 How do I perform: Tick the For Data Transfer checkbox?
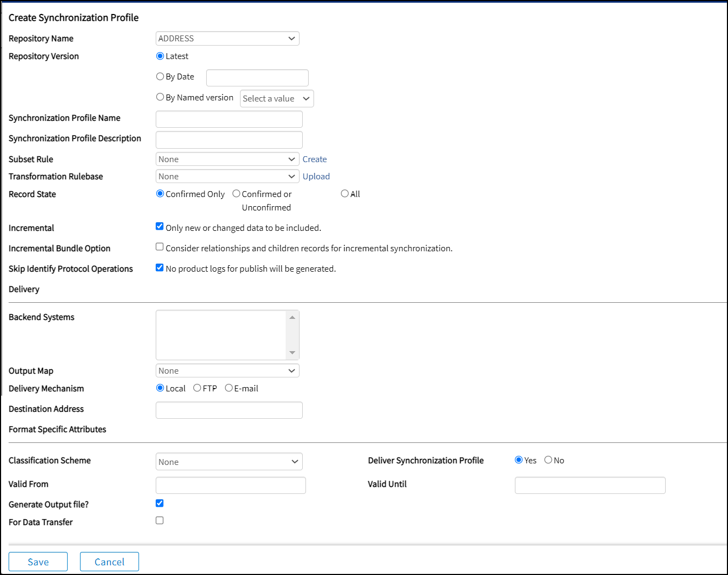pos(159,521)
